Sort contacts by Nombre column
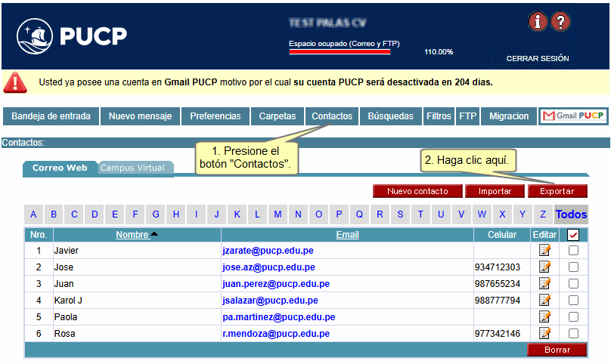Viewport: 611px width, 364px height. pos(132,235)
